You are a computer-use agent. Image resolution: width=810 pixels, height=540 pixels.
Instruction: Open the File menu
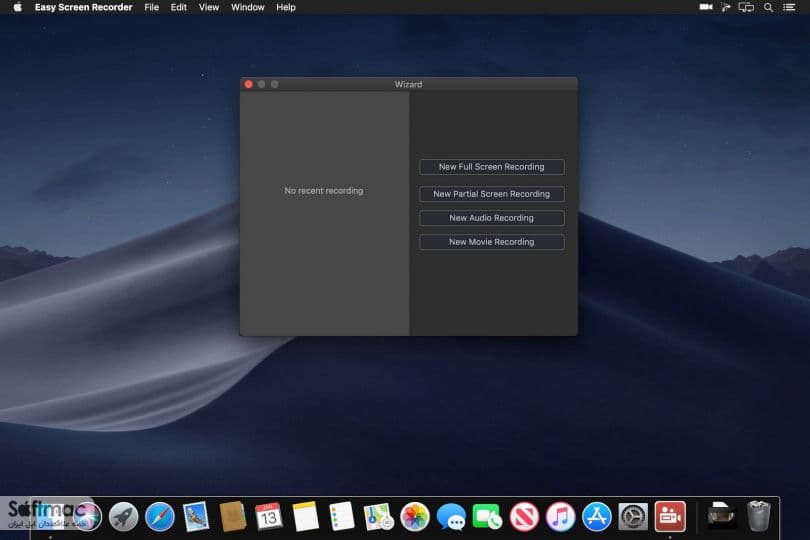tap(151, 7)
